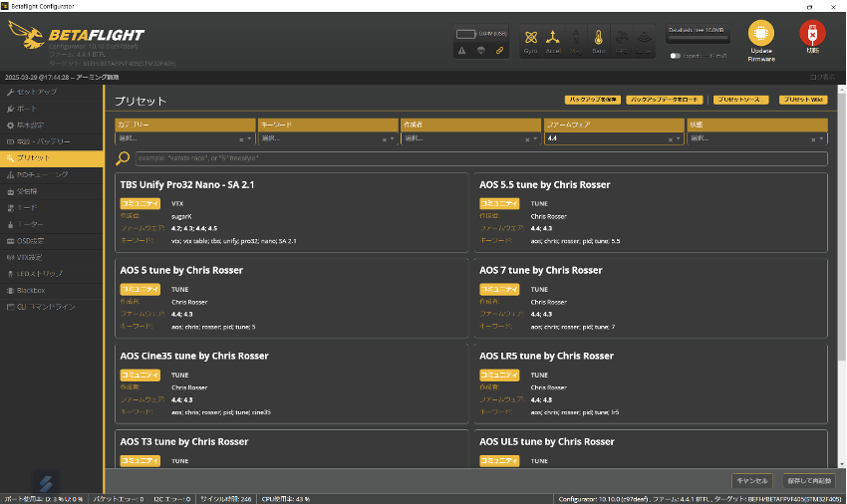Click the red USB disconnect icon
The height and width of the screenshot is (504, 847).
pos(812,33)
